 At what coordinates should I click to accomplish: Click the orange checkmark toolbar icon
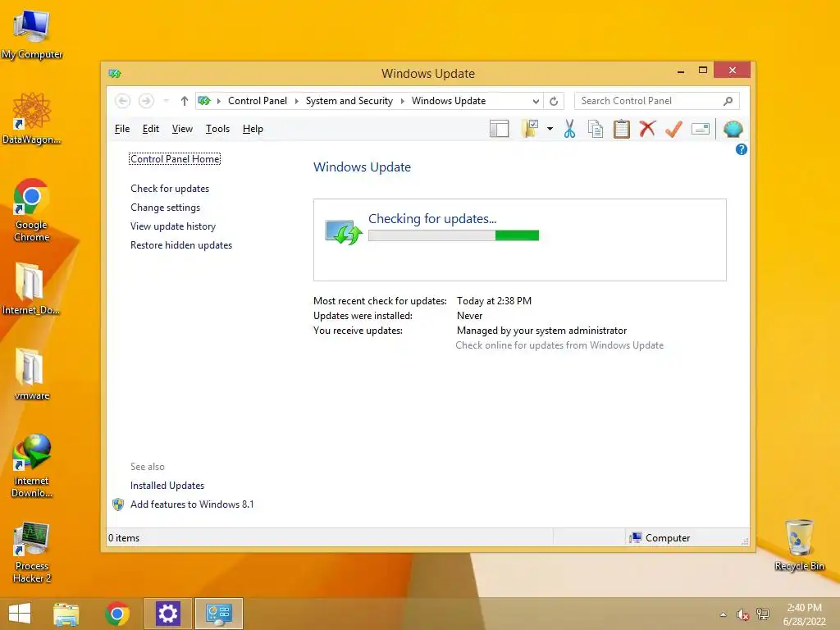pyautogui.click(x=673, y=129)
